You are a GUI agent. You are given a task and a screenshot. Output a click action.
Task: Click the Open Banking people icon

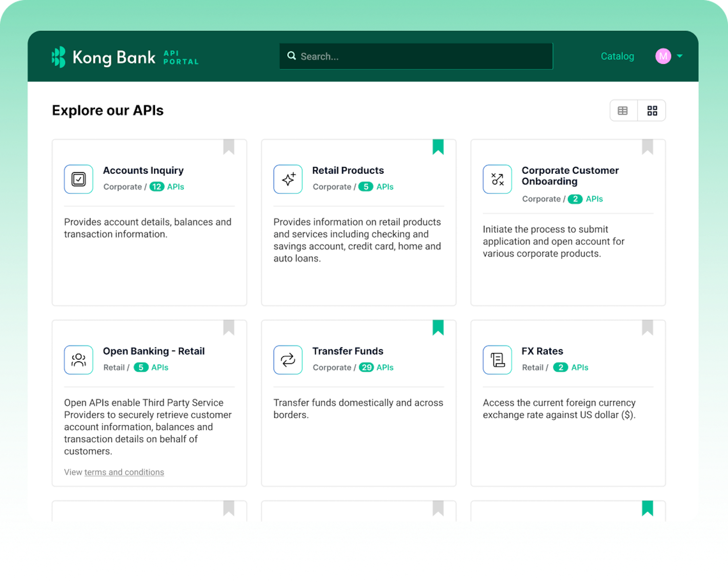[78, 360]
